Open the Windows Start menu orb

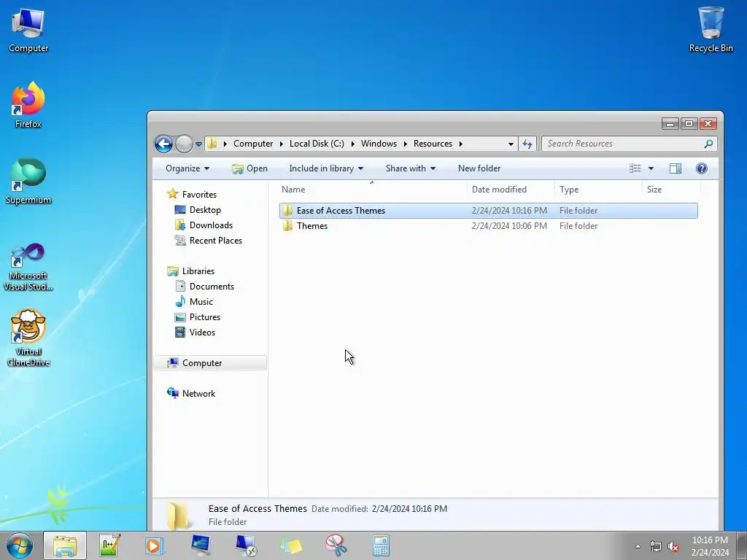[x=20, y=545]
